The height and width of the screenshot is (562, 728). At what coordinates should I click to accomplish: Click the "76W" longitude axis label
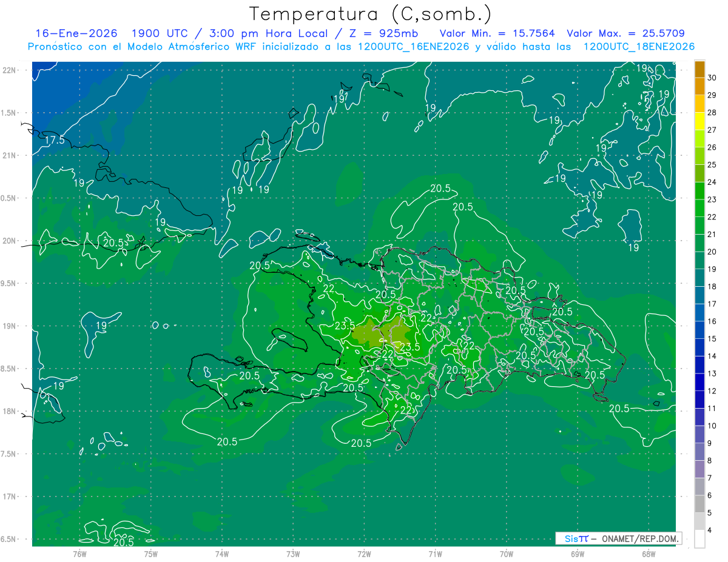coord(79,554)
